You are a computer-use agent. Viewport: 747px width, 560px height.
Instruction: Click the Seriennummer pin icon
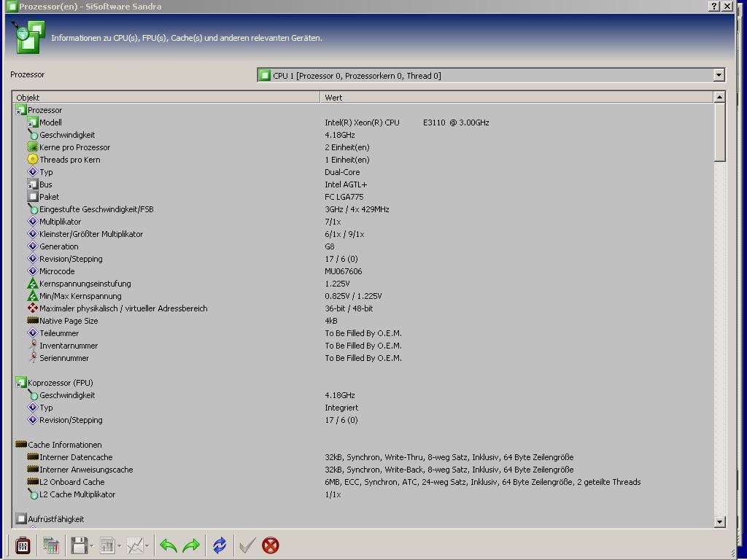coord(32,357)
